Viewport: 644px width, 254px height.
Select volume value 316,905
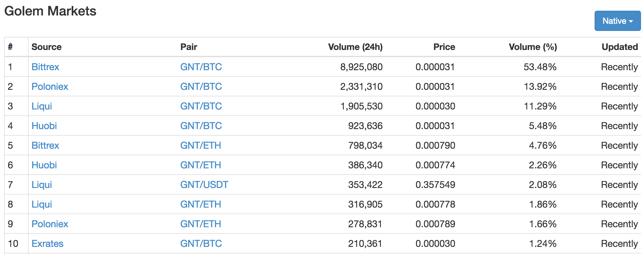(x=365, y=204)
